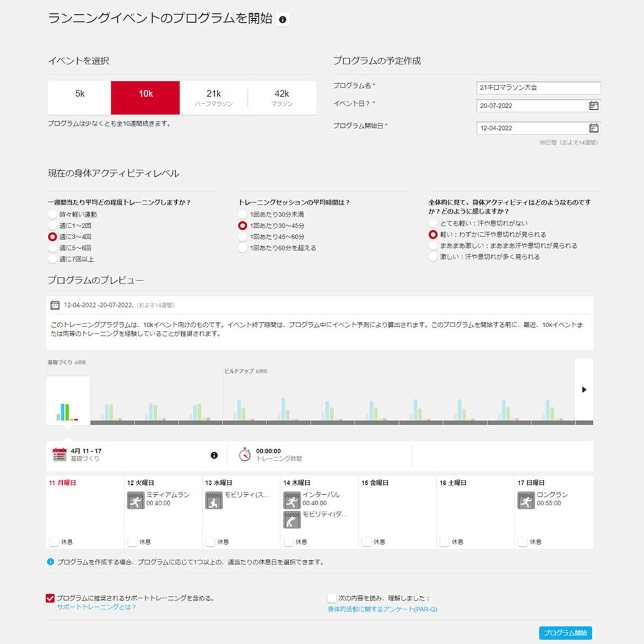Open calendar picker for プログラム開始日
644x644 pixels.
click(593, 128)
